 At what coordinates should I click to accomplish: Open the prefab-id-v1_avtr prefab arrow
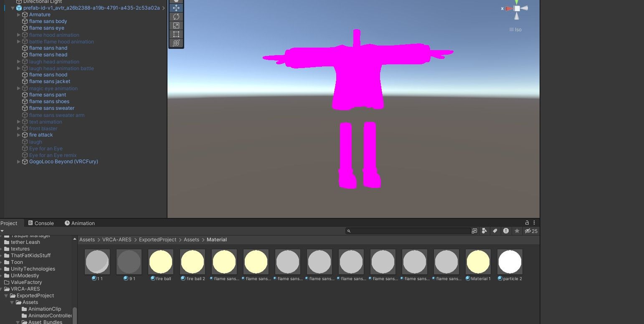point(163,8)
